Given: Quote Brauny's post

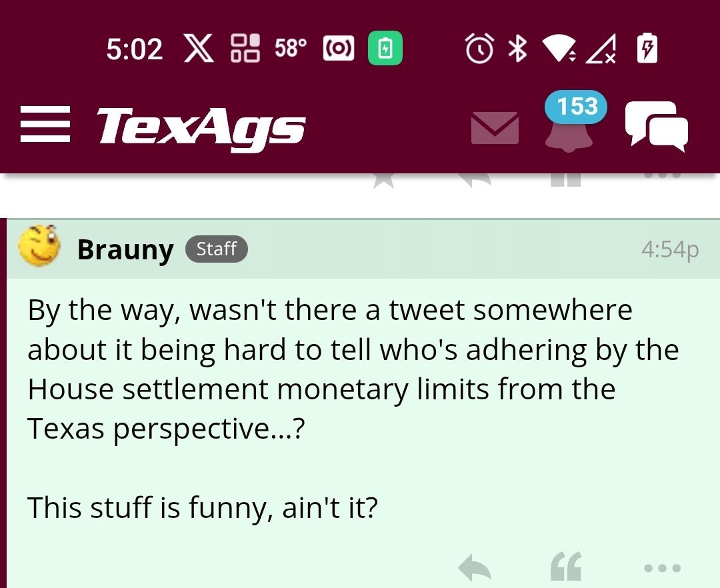Looking at the screenshot, I should [566, 567].
